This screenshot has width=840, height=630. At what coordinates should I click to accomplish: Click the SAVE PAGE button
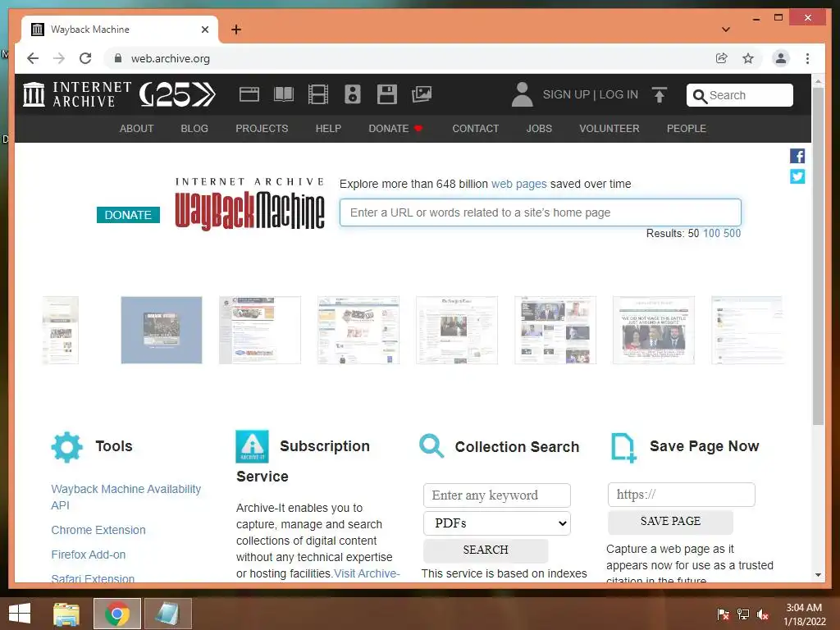[670, 521]
